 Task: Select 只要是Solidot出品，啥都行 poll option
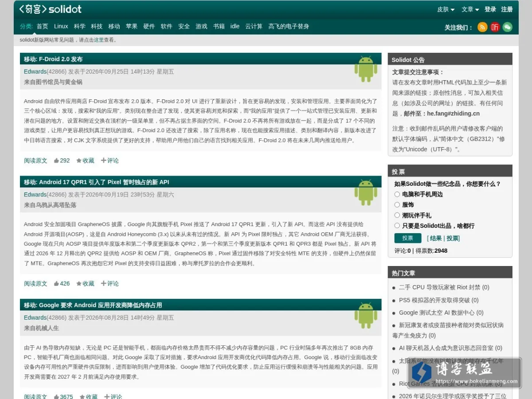[397, 226]
